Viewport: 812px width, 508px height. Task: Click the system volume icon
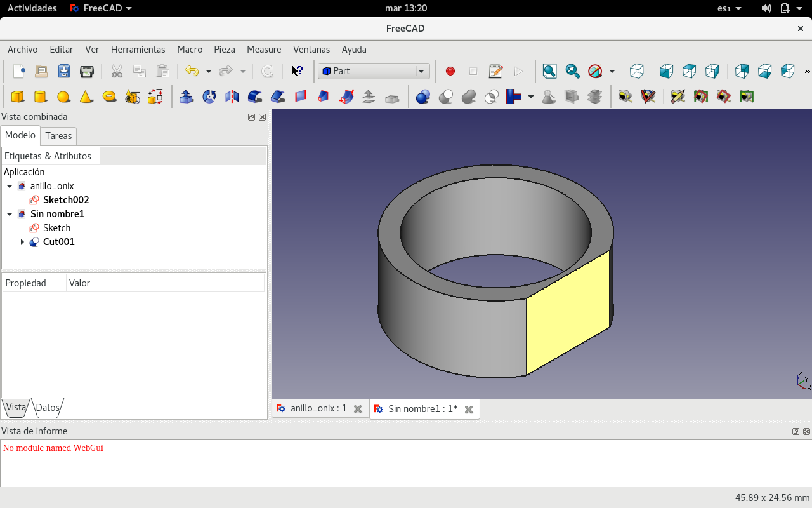(x=766, y=8)
